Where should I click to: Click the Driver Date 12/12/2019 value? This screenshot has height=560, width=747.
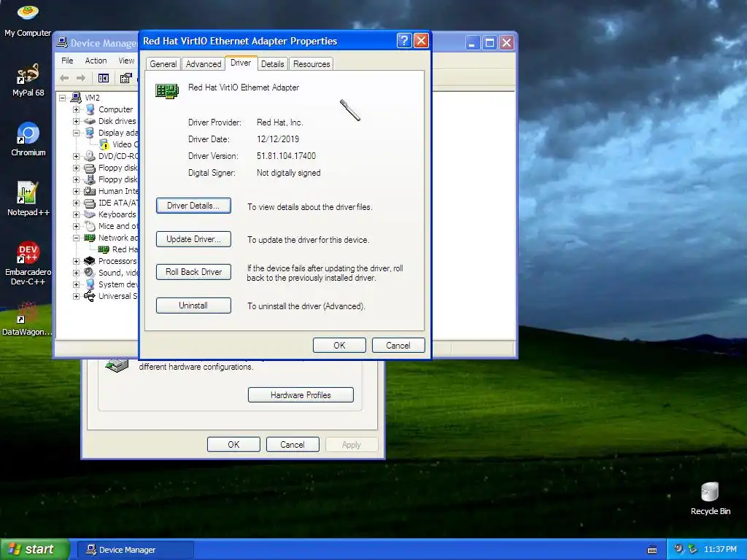(278, 139)
